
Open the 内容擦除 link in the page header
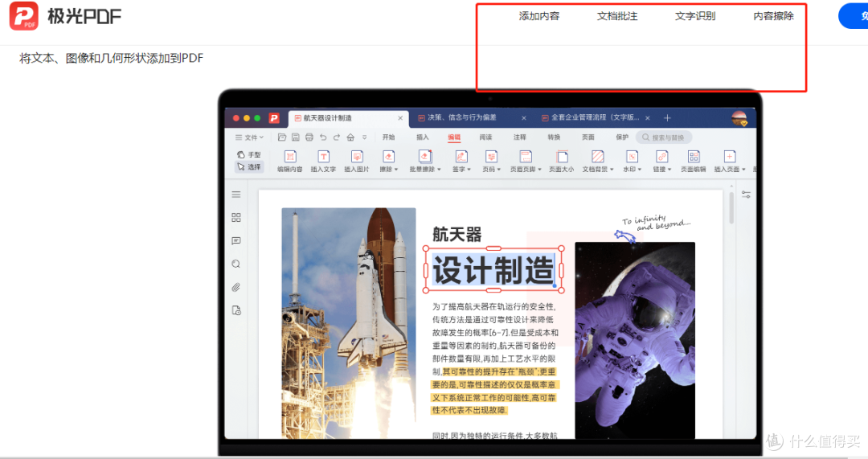tap(773, 16)
